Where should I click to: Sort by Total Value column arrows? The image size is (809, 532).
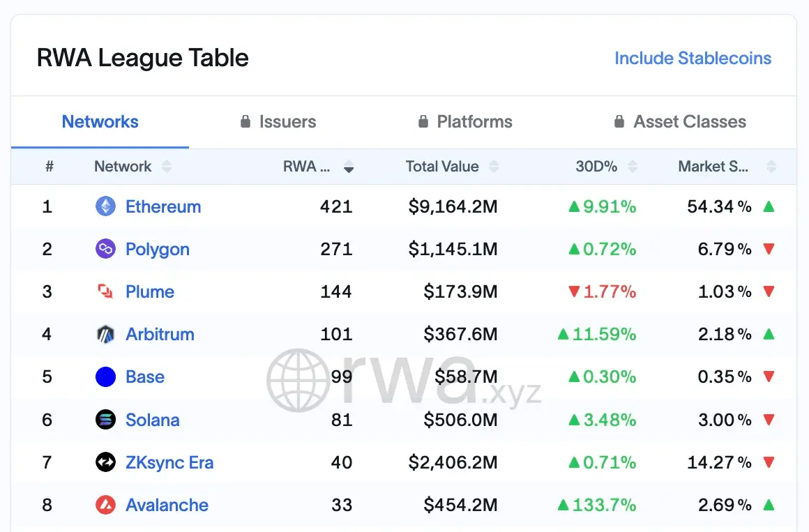[494, 167]
